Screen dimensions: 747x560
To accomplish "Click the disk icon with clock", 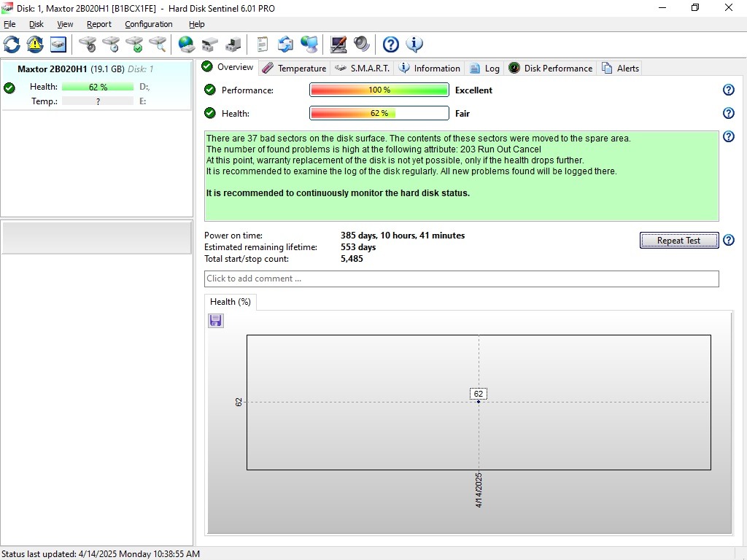I will [111, 44].
